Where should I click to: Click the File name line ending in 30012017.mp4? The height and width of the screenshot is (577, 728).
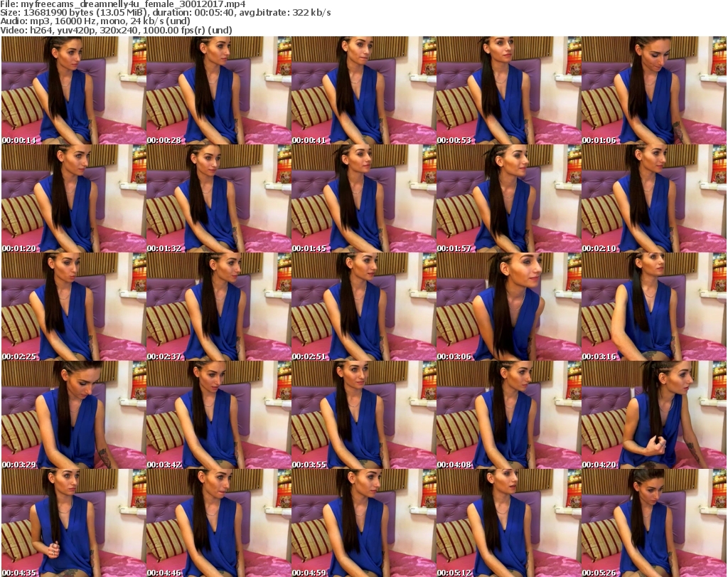pos(123,4)
